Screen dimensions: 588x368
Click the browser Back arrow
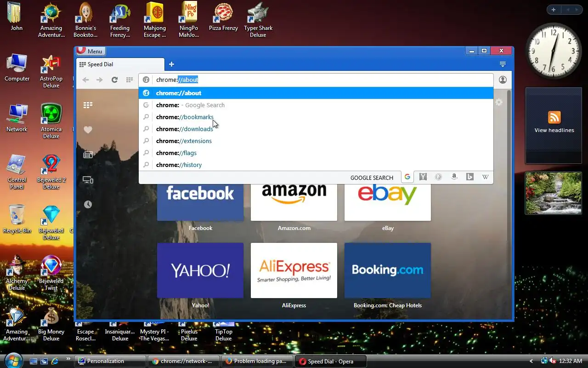(x=85, y=80)
